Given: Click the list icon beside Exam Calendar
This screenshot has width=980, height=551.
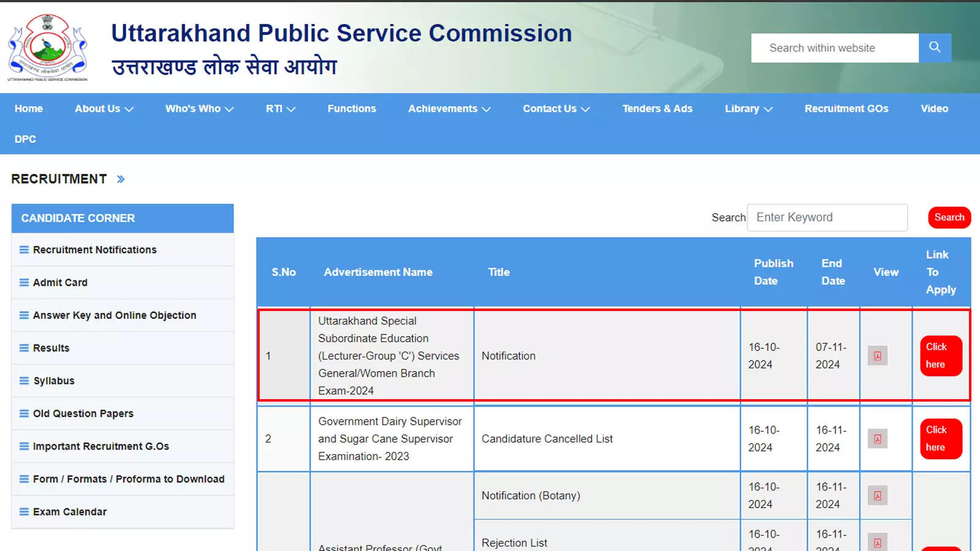Looking at the screenshot, I should point(24,512).
